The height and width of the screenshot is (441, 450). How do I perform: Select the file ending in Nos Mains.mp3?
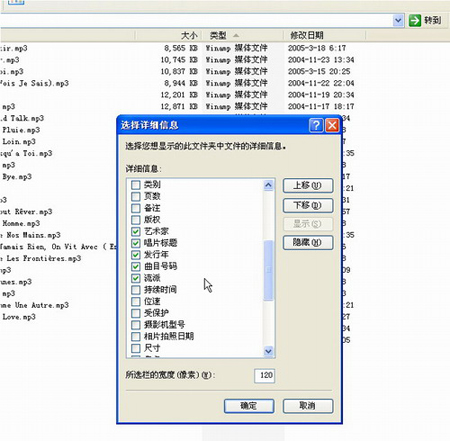click(x=30, y=235)
